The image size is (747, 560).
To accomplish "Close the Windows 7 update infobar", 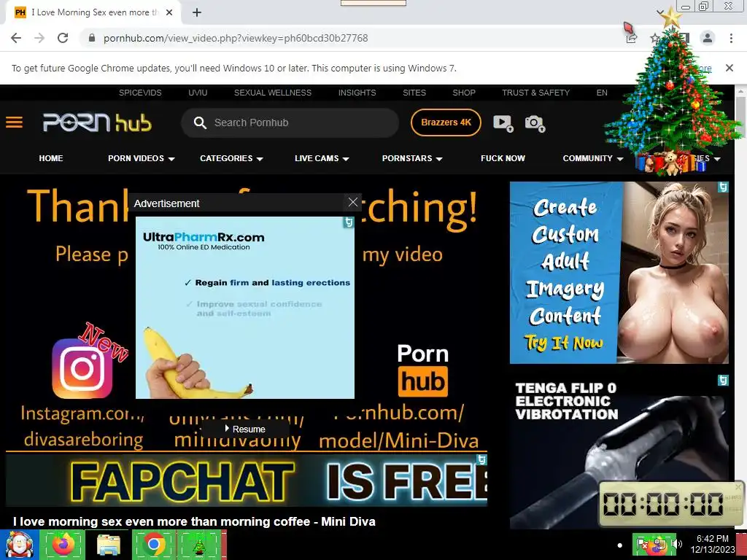I will point(729,68).
